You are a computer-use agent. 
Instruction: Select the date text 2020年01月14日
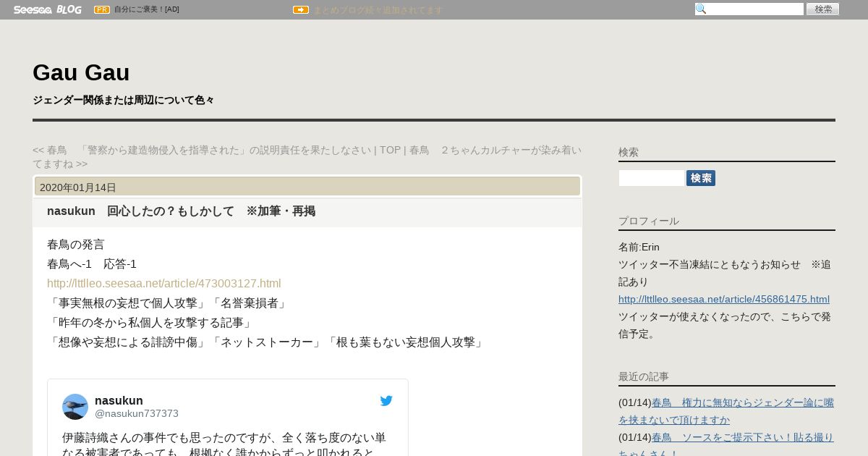click(x=78, y=187)
